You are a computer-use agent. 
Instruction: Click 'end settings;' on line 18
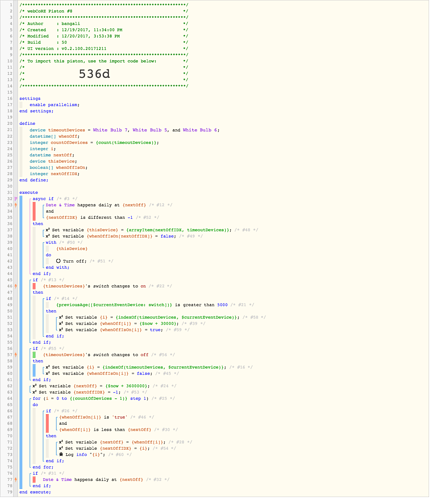(36, 112)
